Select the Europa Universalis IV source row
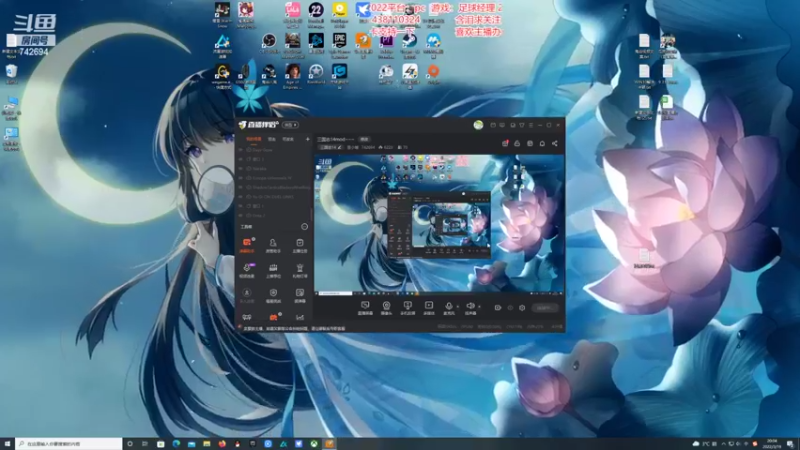Image resolution: width=800 pixels, height=450 pixels. [274, 178]
